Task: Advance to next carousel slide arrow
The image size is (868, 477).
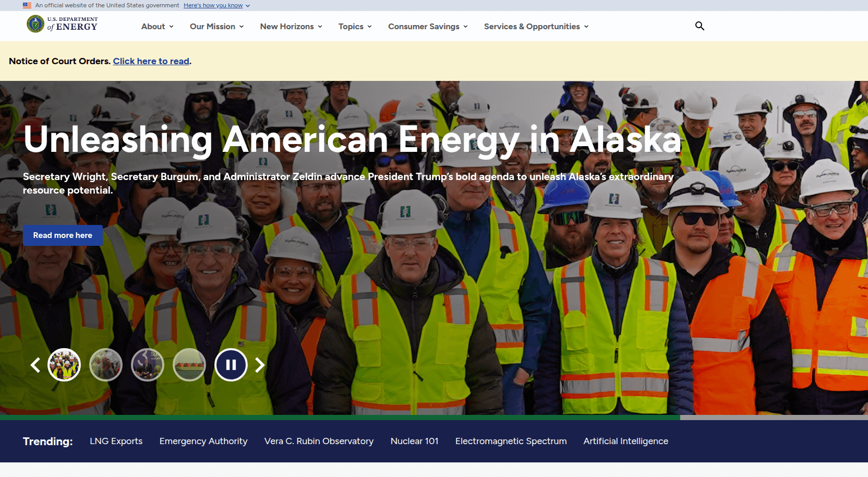Action: [260, 365]
